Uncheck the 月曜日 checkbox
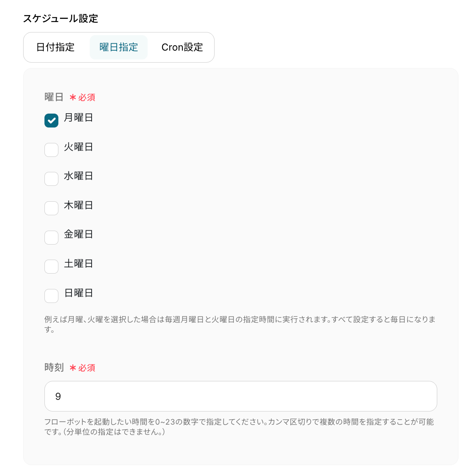The height and width of the screenshot is (476, 467). coord(51,121)
